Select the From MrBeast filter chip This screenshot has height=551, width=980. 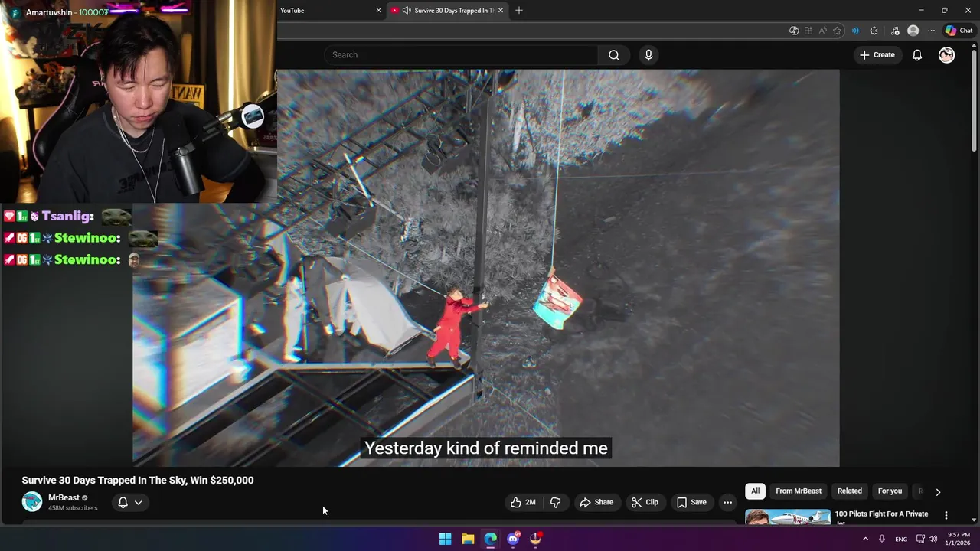pos(799,491)
